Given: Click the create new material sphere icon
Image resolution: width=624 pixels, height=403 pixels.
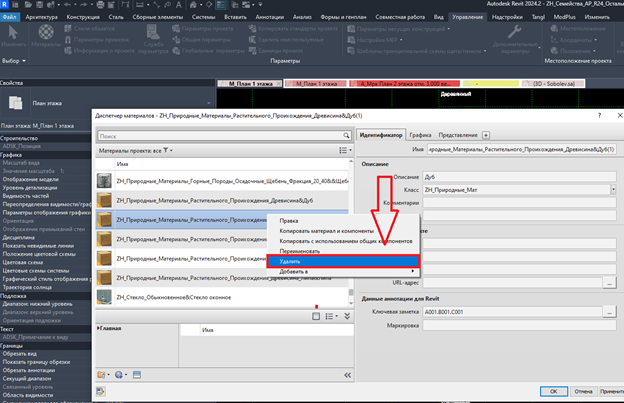Looking at the screenshot, I should (119, 375).
